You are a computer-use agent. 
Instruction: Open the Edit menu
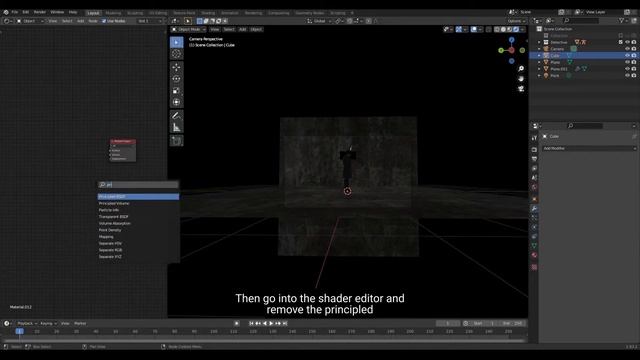click(26, 12)
